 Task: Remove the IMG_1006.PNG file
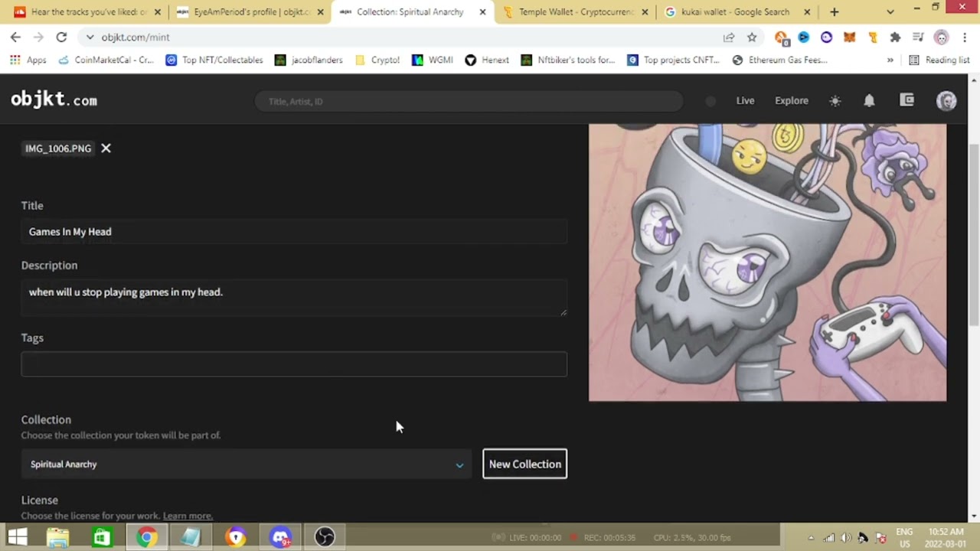pyautogui.click(x=106, y=148)
